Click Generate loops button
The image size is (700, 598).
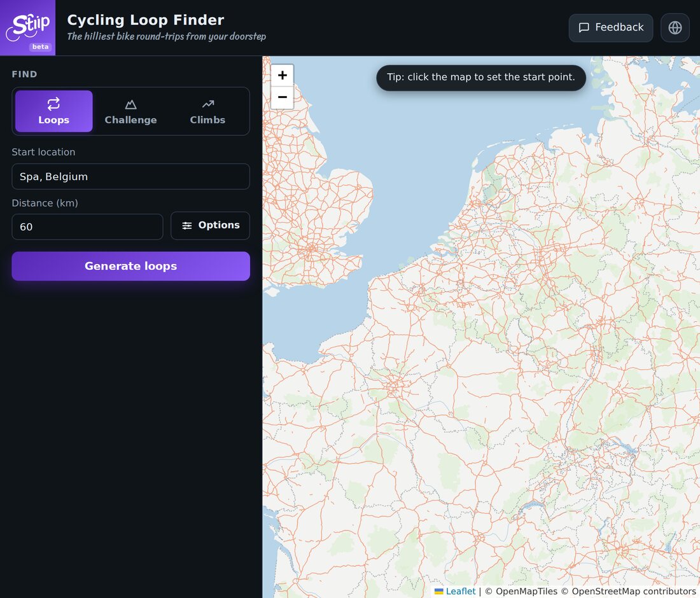[x=131, y=266]
